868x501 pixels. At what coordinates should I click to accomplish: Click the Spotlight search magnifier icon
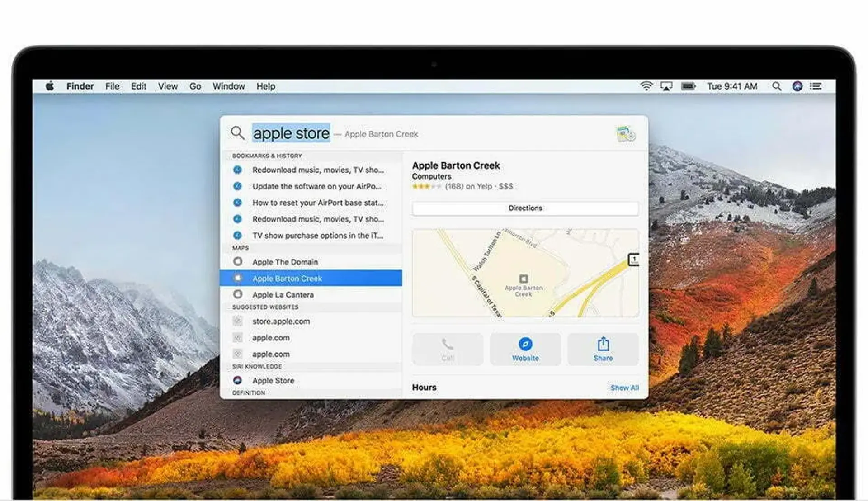tap(237, 133)
